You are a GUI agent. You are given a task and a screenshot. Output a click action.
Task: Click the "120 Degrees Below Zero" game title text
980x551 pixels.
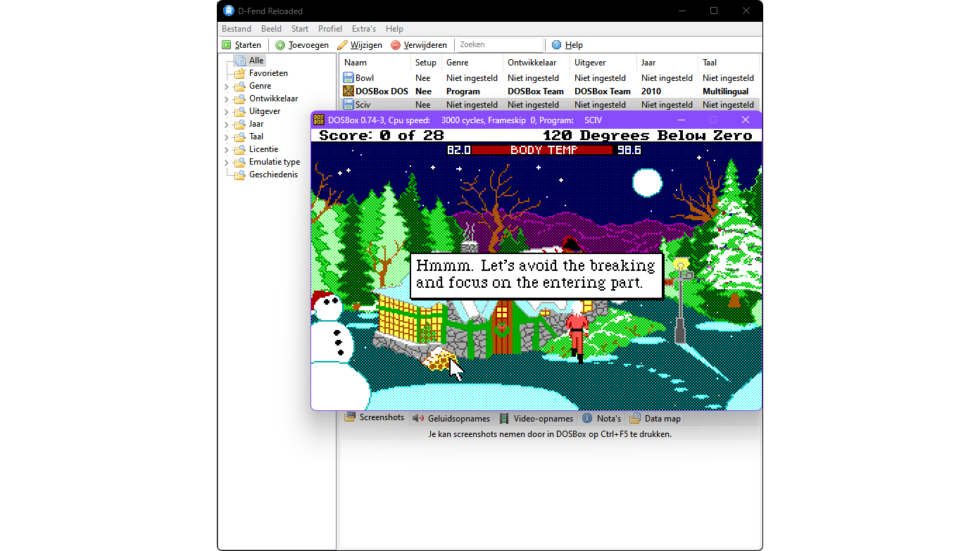point(648,136)
